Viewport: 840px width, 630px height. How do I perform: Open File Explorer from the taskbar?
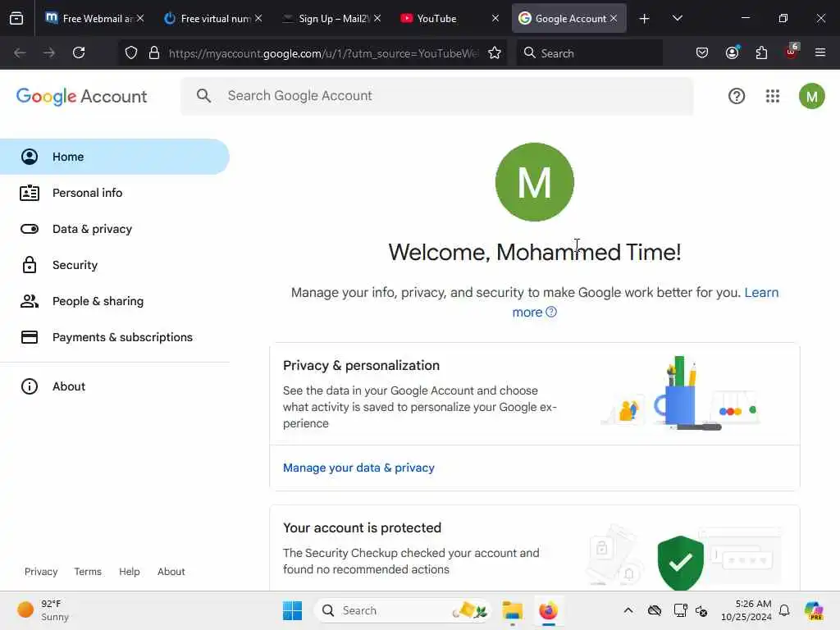pos(512,610)
